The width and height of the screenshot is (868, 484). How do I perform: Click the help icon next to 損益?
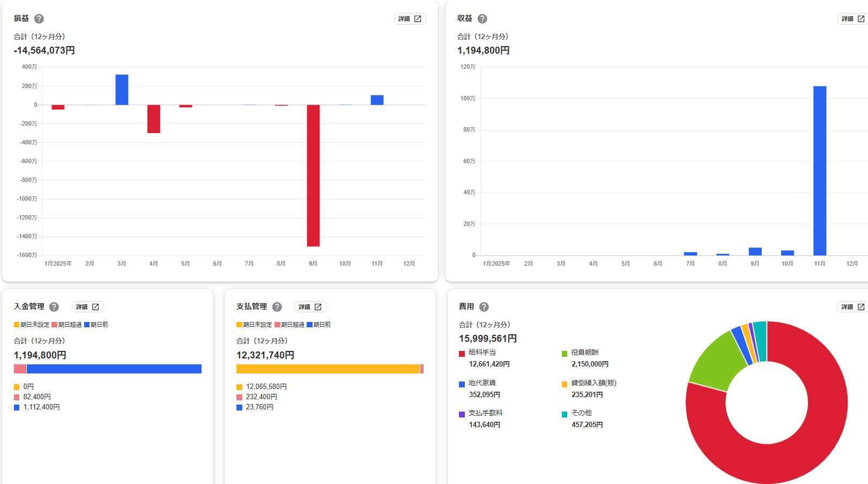pos(39,19)
